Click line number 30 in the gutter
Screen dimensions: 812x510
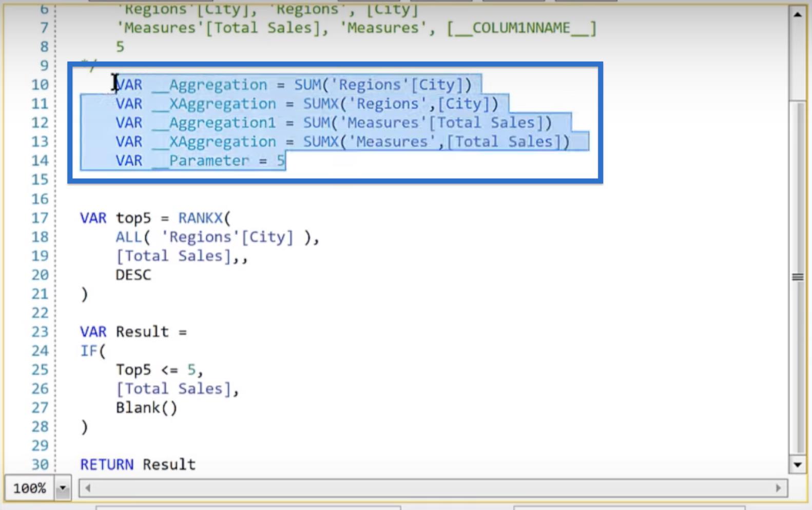(x=40, y=464)
